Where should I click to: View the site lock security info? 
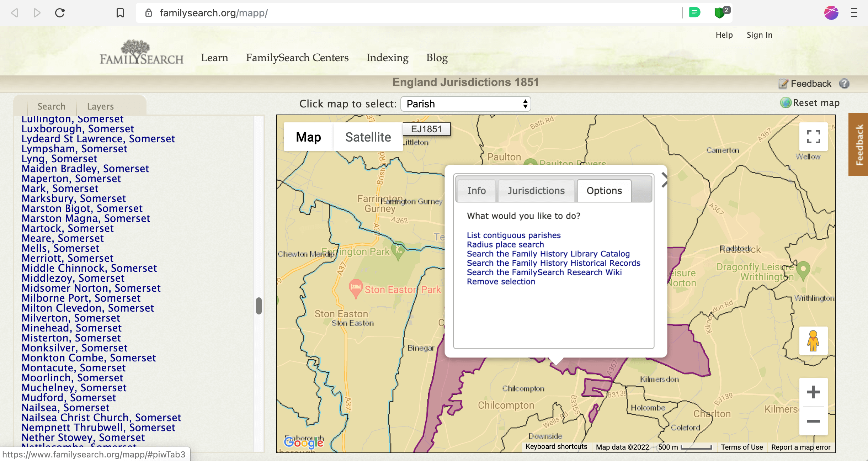coord(149,13)
